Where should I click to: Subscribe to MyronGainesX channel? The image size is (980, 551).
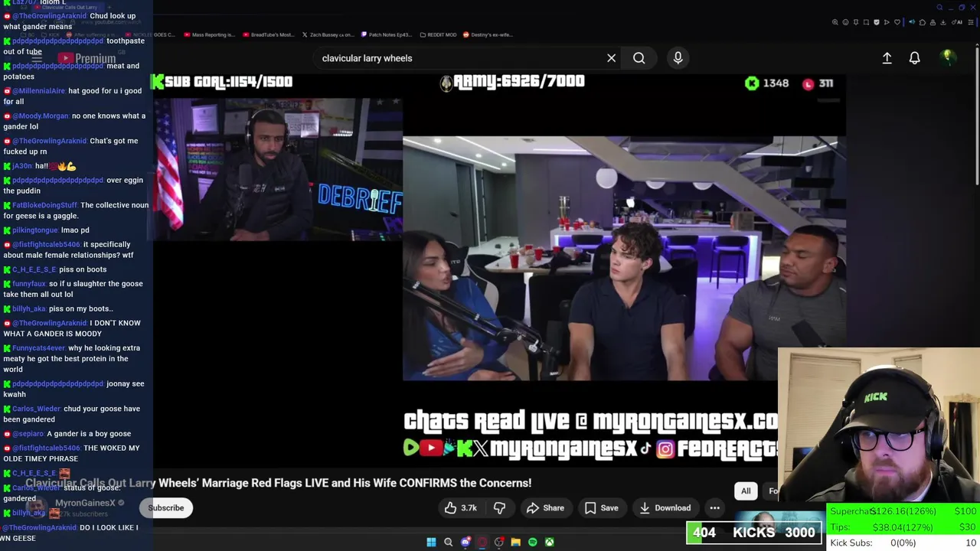166,508
